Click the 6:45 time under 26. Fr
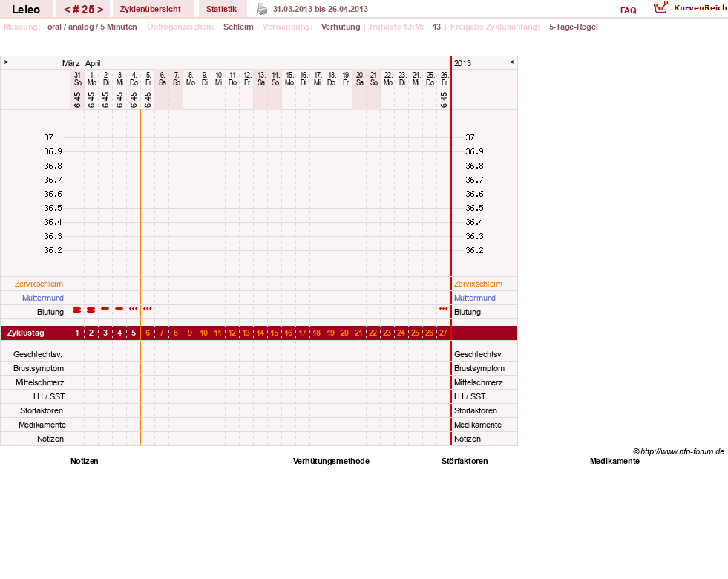The image size is (728, 579). [x=444, y=99]
